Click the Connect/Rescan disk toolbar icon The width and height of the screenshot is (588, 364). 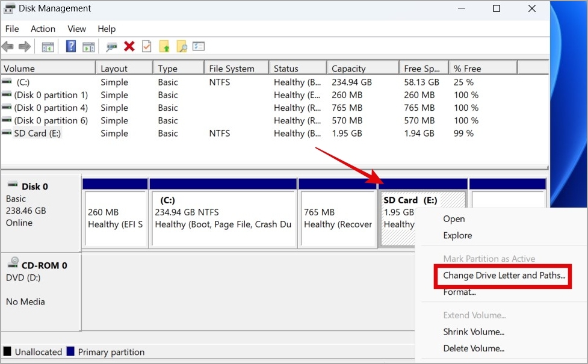(111, 47)
